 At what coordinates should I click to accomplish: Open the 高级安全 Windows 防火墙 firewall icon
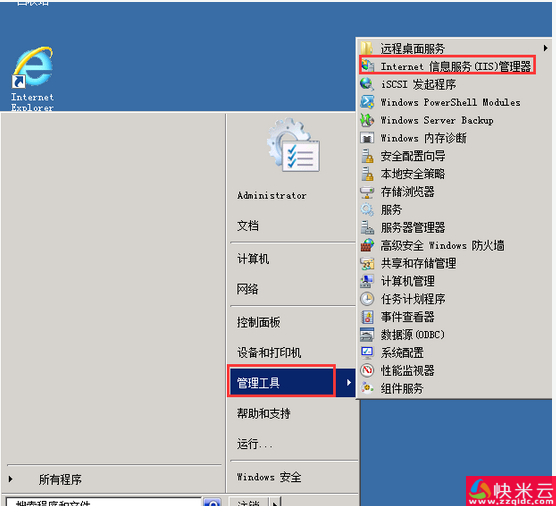coord(367,245)
